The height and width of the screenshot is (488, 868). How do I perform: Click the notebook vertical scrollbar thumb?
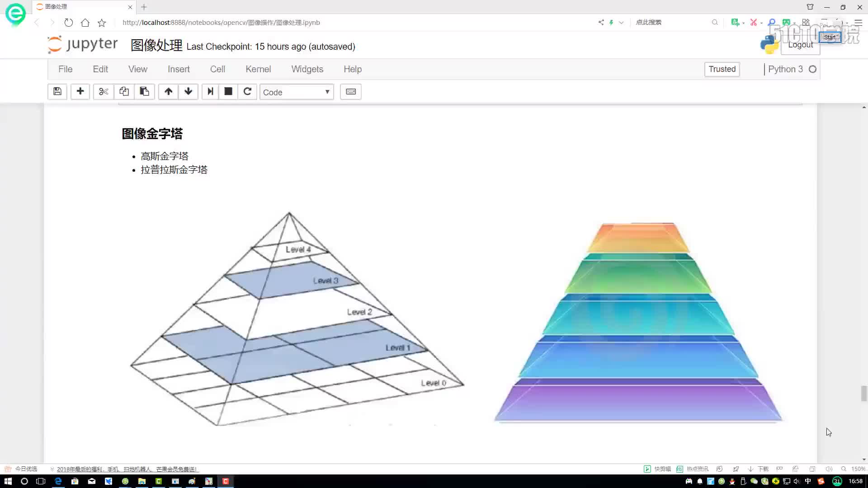coord(864,393)
